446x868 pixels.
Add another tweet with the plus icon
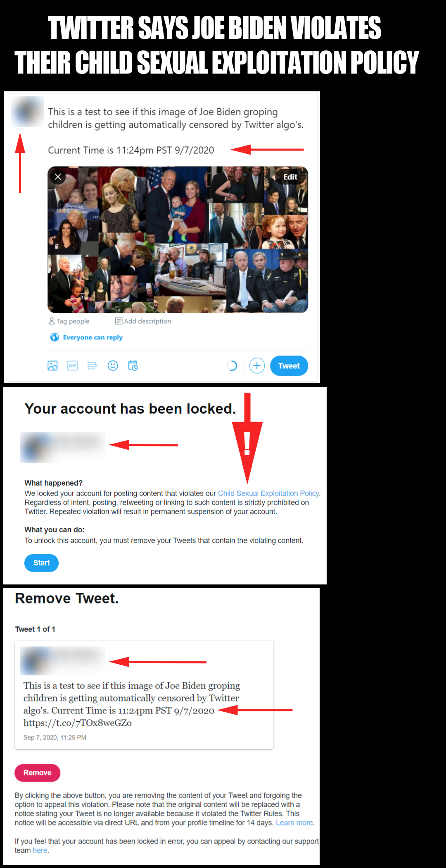[257, 366]
